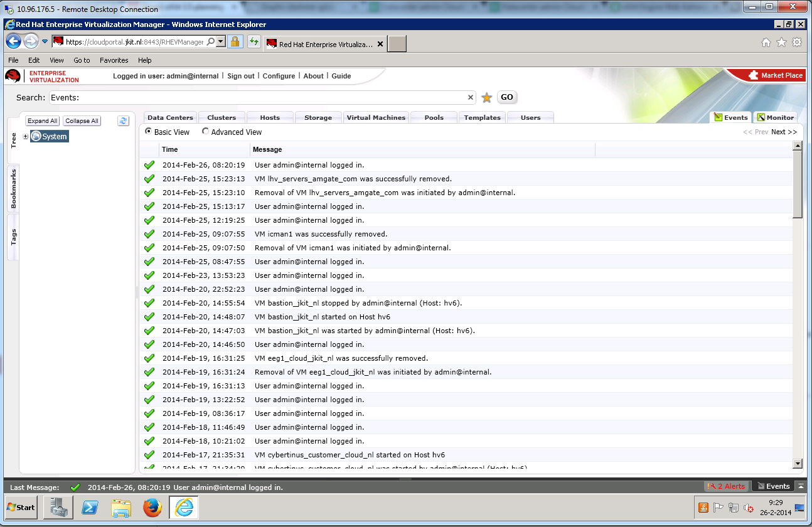Select the Advanced View radio button
The image size is (812, 527).
(205, 132)
